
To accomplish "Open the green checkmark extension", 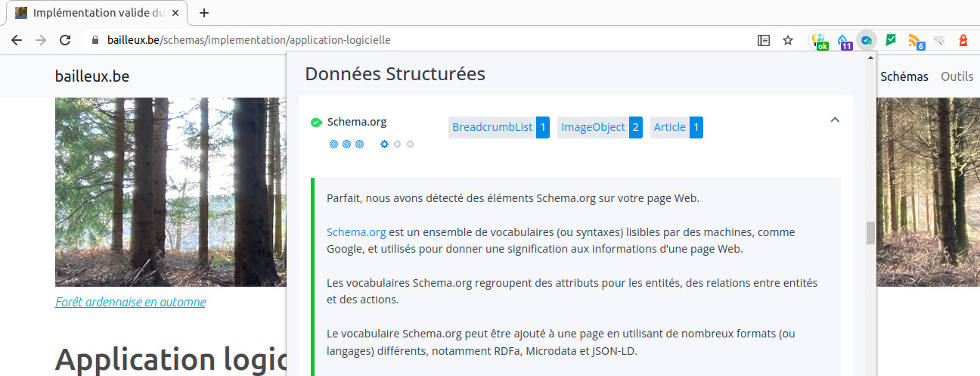I will point(891,39).
